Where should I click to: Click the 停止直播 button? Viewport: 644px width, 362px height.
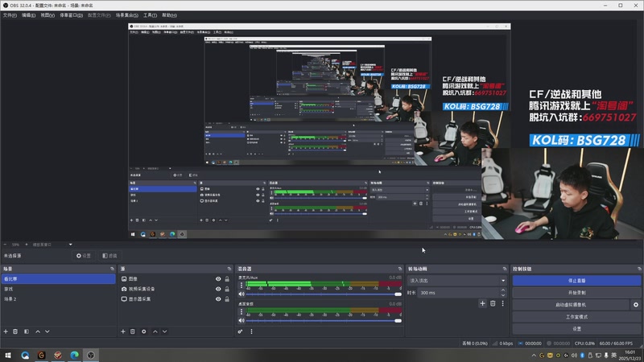point(576,280)
